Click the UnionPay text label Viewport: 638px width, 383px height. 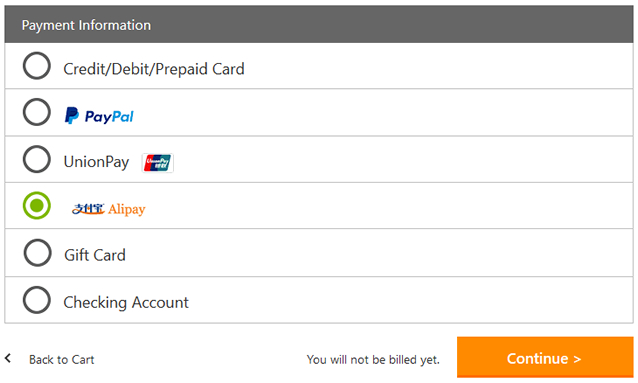(96, 162)
